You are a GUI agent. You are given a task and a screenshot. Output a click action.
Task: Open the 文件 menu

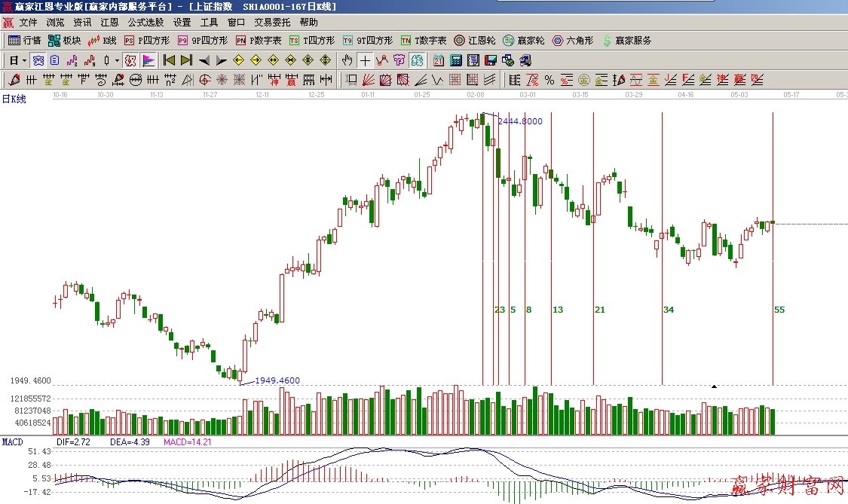pyautogui.click(x=28, y=23)
